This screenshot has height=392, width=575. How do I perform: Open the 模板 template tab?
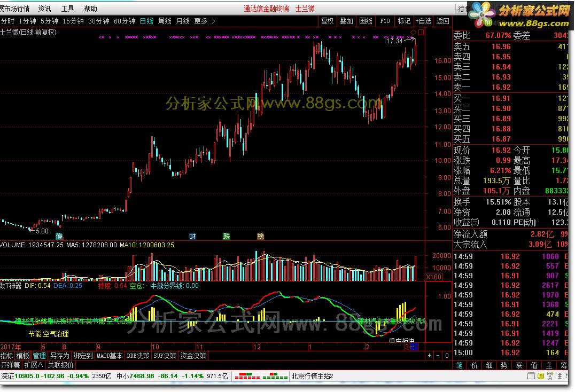tap(23, 356)
